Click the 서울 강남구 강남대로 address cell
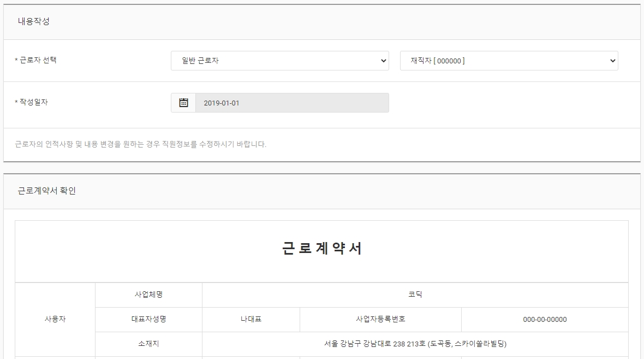644x359 pixels. 415,344
